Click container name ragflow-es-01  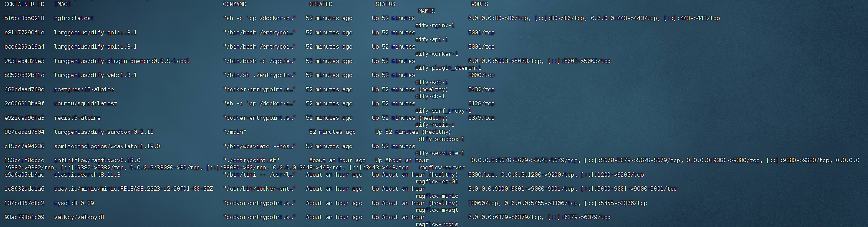tap(437, 182)
